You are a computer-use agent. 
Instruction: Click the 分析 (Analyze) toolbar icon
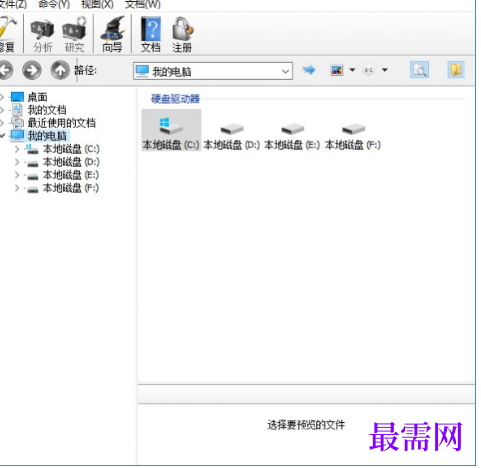(x=42, y=35)
